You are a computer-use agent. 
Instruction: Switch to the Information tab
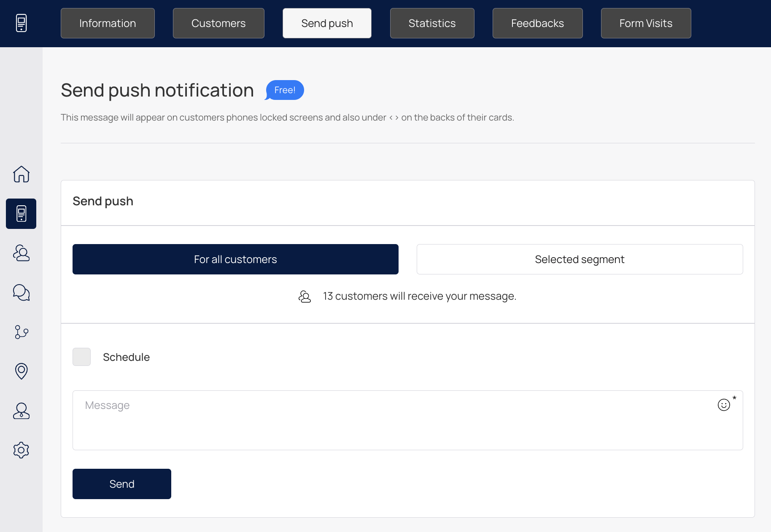[108, 23]
